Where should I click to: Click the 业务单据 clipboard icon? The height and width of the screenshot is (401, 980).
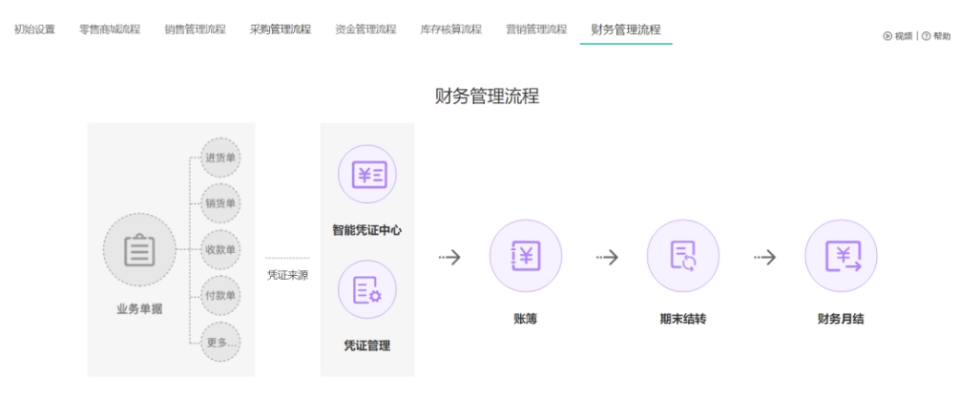click(x=140, y=249)
